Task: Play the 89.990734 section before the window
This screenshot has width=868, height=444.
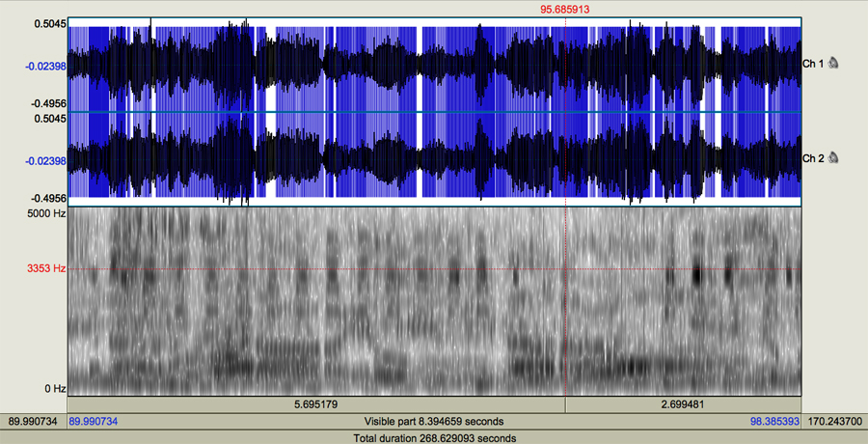Action: [33, 422]
